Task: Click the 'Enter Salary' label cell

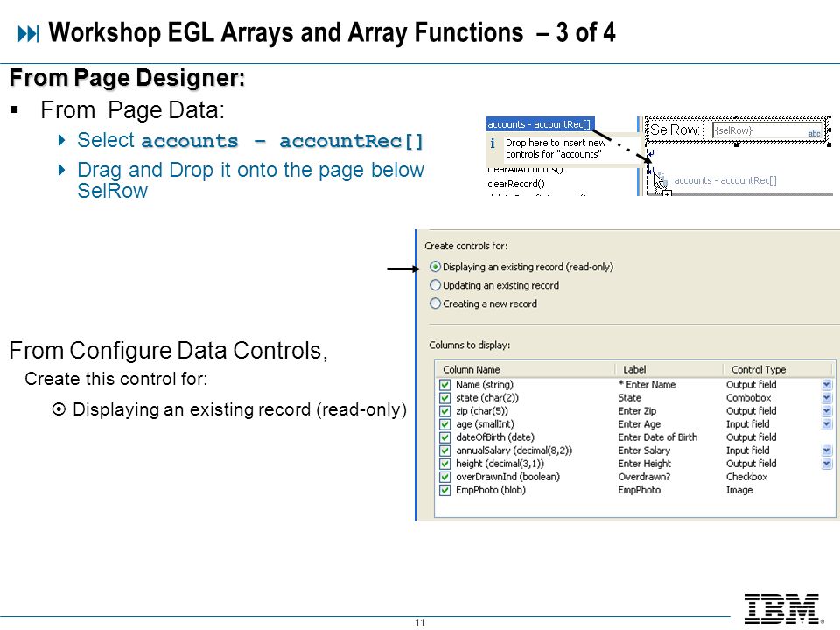Action: (644, 451)
